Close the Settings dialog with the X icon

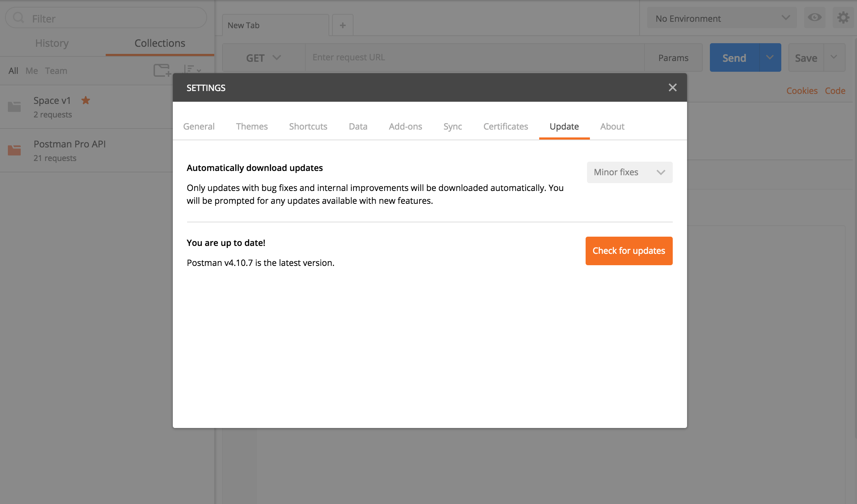click(x=672, y=87)
